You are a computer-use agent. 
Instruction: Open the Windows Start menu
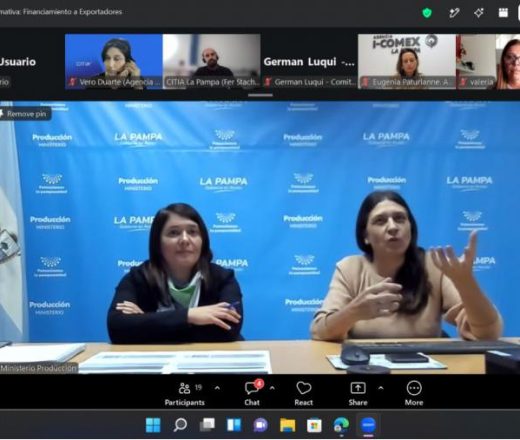[x=153, y=425]
